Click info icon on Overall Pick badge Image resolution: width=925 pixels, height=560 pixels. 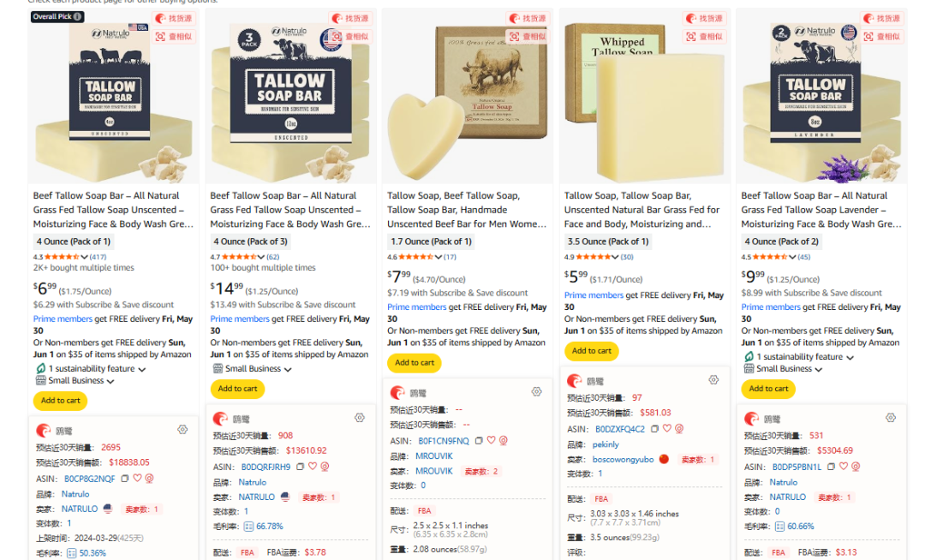(77, 16)
